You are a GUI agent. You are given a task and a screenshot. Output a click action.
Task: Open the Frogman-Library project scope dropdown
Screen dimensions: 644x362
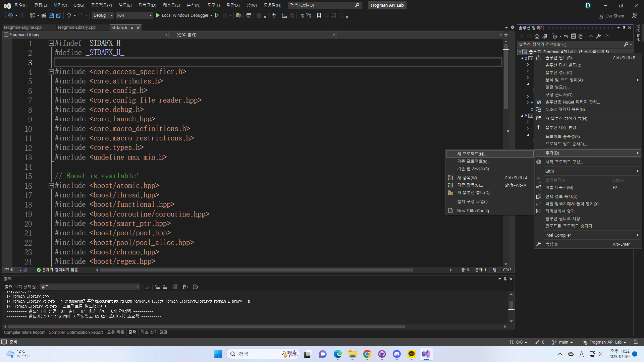(x=86, y=35)
